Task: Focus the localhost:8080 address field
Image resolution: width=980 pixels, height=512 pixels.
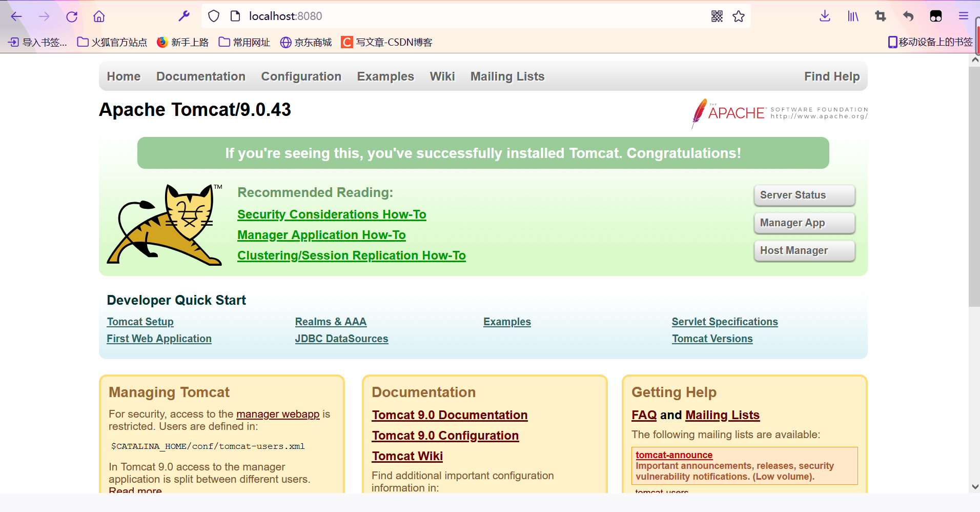Action: 477,16
